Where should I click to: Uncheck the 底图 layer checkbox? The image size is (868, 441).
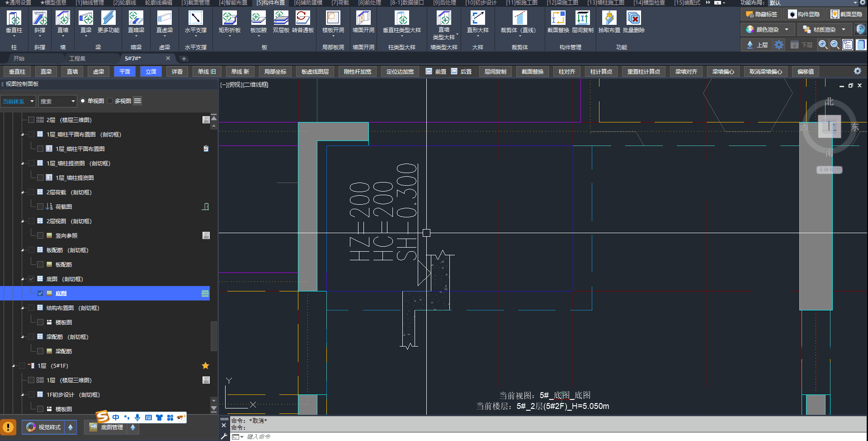[40, 293]
